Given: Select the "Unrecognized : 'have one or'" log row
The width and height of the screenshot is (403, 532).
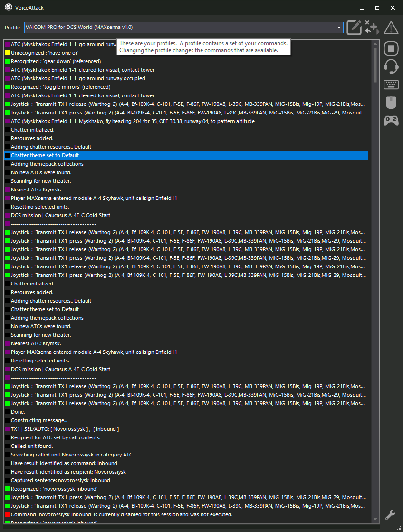Looking at the screenshot, I should pyautogui.click(x=186, y=53).
